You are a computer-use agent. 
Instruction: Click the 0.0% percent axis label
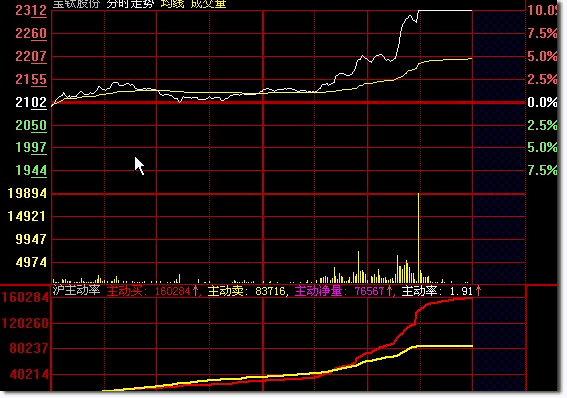542,102
